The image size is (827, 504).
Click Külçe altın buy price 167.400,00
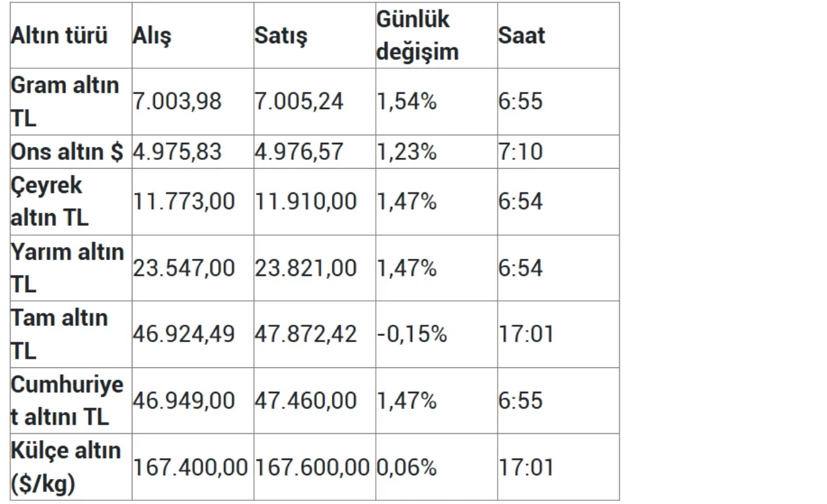[189, 467]
